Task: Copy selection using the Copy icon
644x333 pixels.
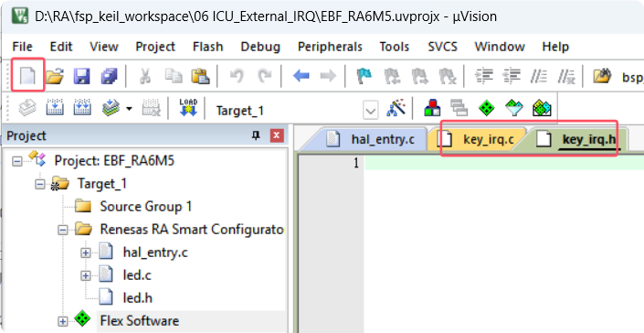Action: [173, 76]
